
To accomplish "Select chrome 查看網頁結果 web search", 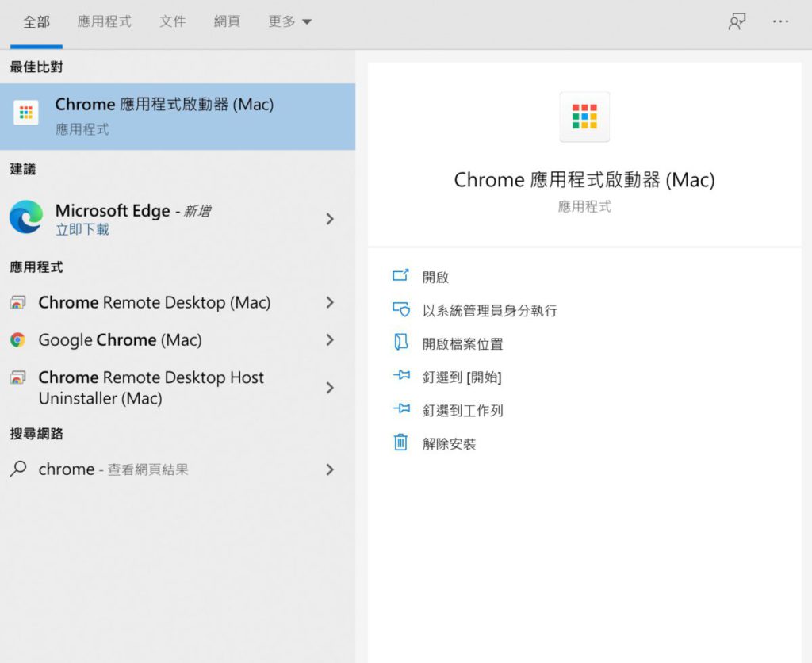I will point(178,469).
